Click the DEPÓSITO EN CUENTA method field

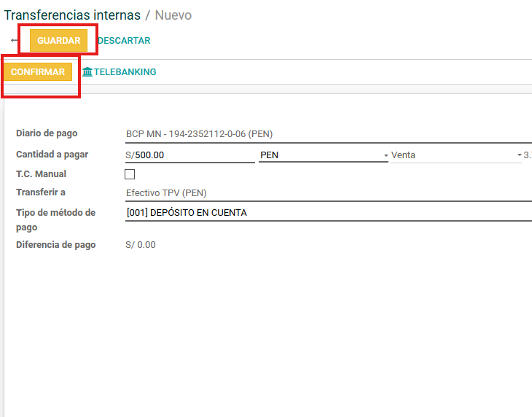pos(328,213)
